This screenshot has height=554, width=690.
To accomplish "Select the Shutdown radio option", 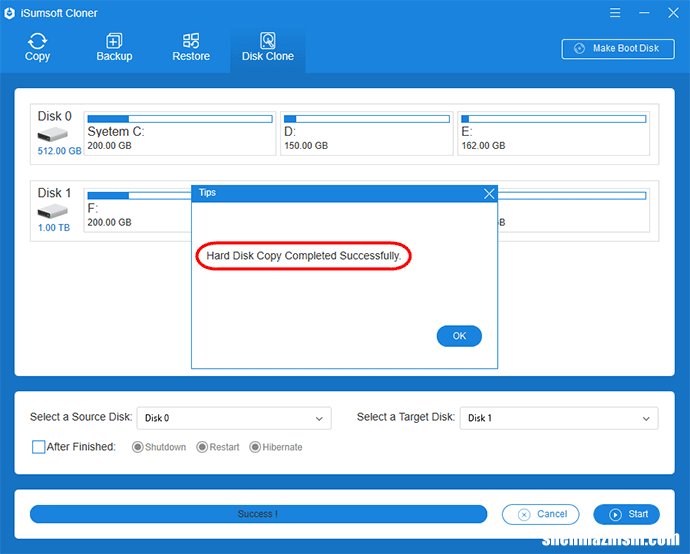I will click(x=137, y=447).
